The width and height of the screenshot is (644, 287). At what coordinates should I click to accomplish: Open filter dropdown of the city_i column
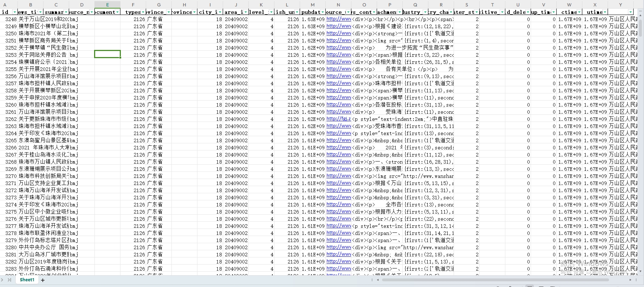(x=220, y=12)
